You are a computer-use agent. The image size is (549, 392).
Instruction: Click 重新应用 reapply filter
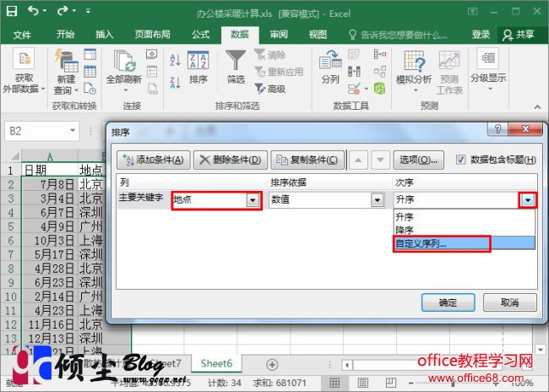(x=279, y=72)
